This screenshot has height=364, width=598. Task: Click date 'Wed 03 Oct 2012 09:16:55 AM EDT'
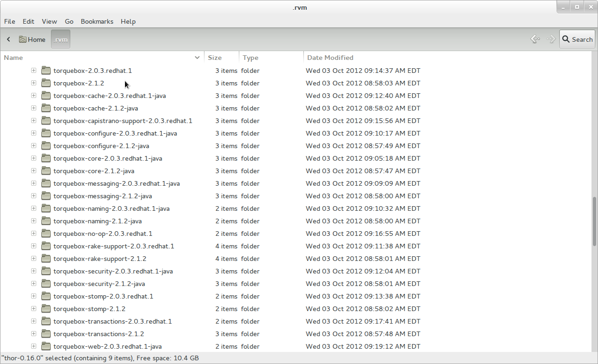click(x=363, y=234)
